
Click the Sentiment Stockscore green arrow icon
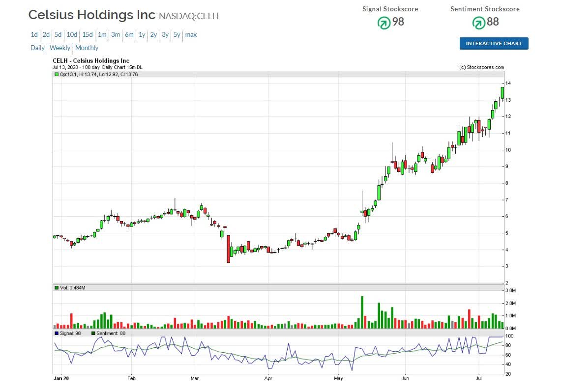[x=478, y=23]
